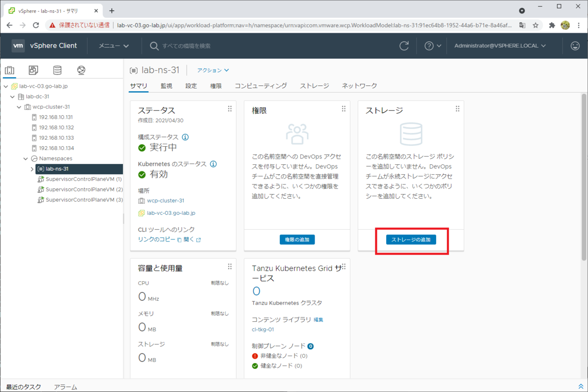The image size is (588, 392).
Task: Click the 権限の追加 button
Action: point(297,239)
